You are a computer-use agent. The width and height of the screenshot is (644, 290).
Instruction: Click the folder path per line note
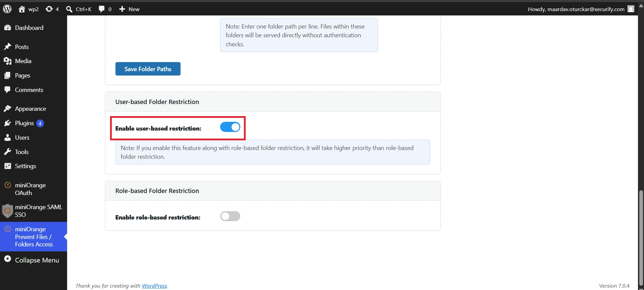[299, 35]
